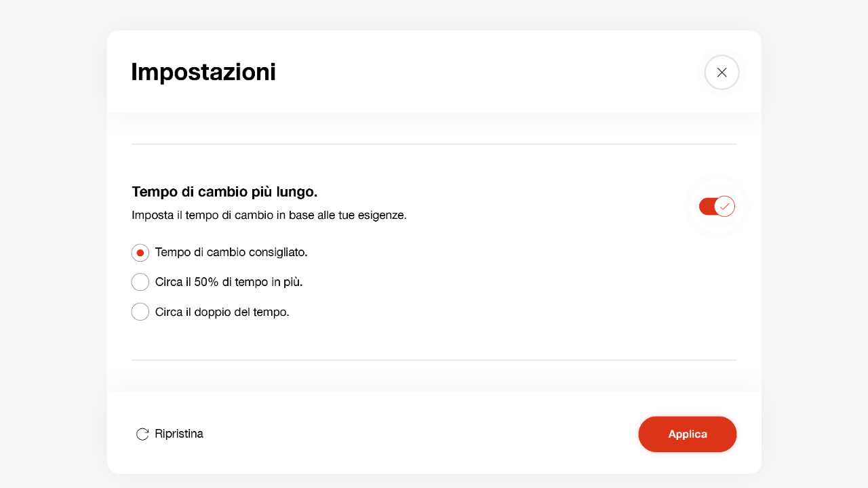The image size is (868, 488).
Task: Click the empty footer area between Ripristina and Applica
Action: (x=420, y=434)
